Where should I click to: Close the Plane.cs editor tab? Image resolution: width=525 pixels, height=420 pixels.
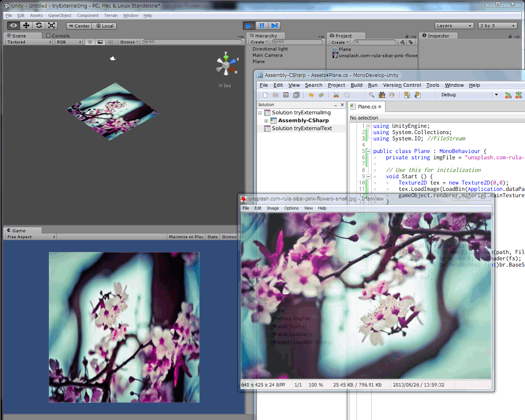[x=380, y=107]
